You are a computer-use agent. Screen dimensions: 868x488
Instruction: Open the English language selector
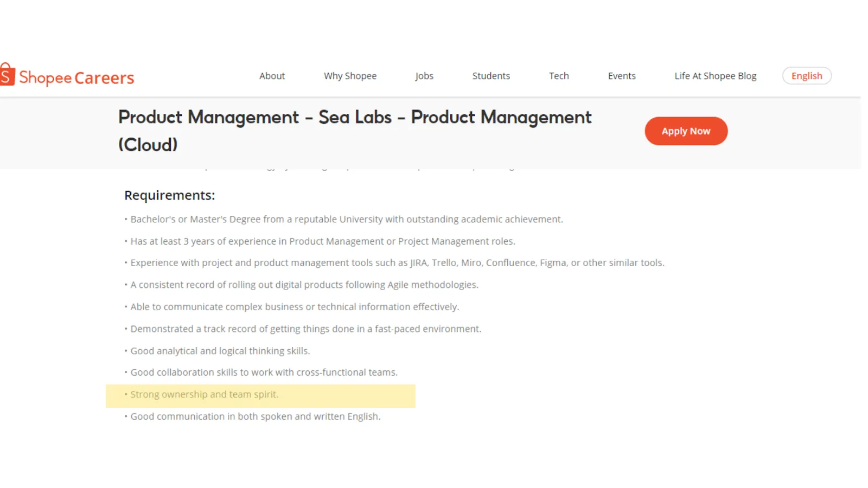807,76
